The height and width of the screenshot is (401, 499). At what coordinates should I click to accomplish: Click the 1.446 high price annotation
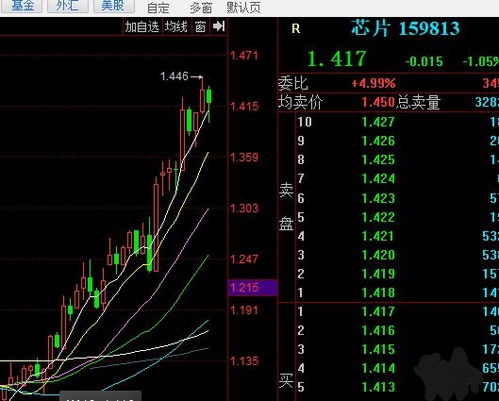coord(174,76)
